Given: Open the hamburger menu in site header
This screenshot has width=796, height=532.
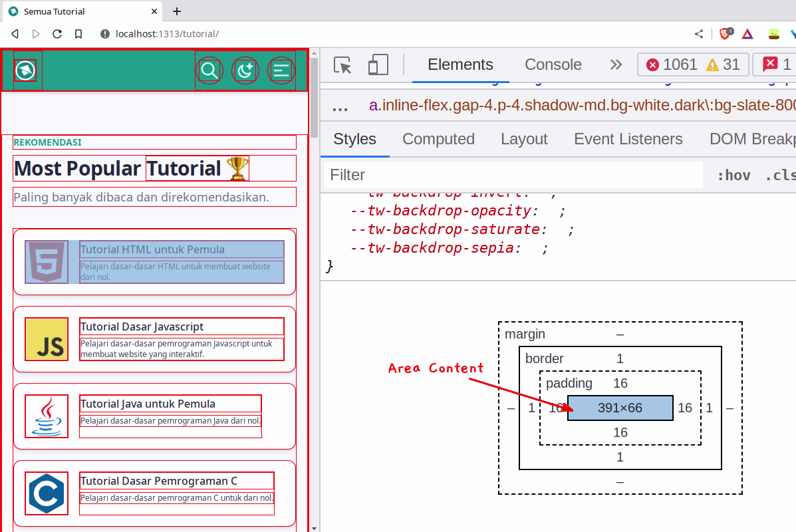Looking at the screenshot, I should tap(281, 70).
